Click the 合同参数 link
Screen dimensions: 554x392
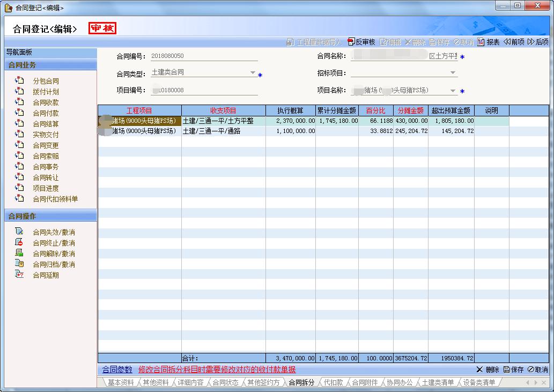coord(117,369)
